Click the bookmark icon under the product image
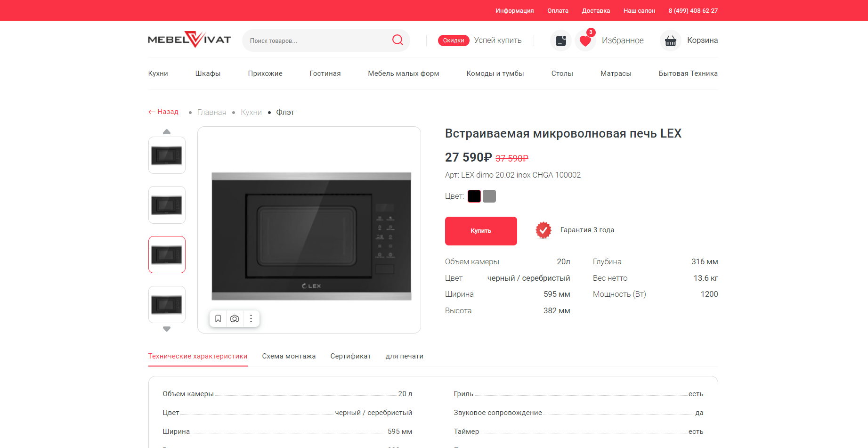Image resolution: width=868 pixels, height=448 pixels. [218, 318]
